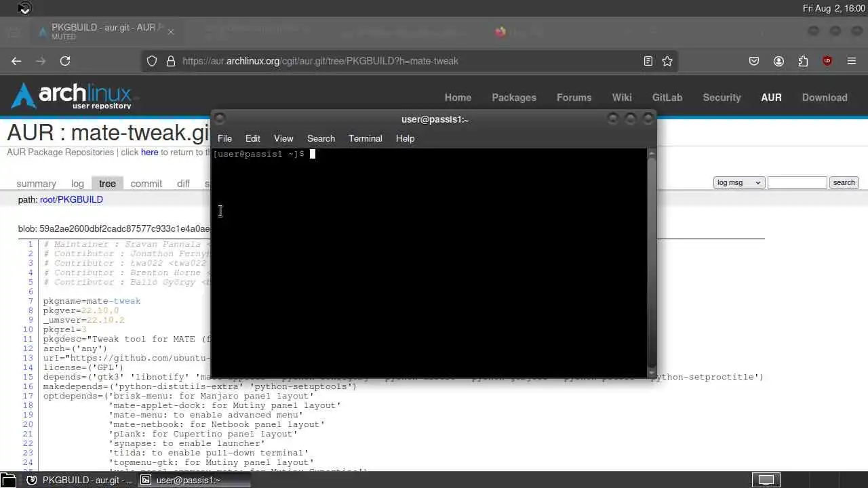Close the user@passis1 terminal window
Viewport: 868px width, 488px height.
[x=648, y=119]
